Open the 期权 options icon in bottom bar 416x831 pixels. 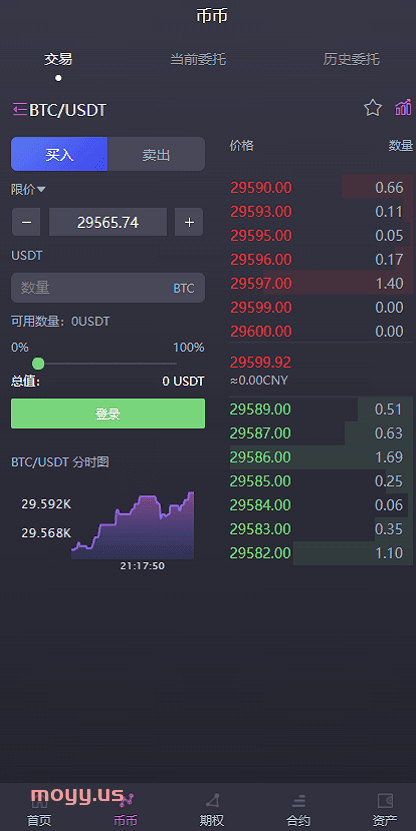pyautogui.click(x=212, y=801)
